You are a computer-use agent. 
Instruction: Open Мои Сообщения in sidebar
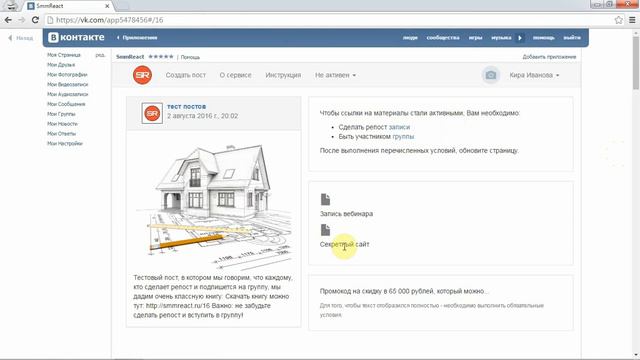(x=66, y=104)
